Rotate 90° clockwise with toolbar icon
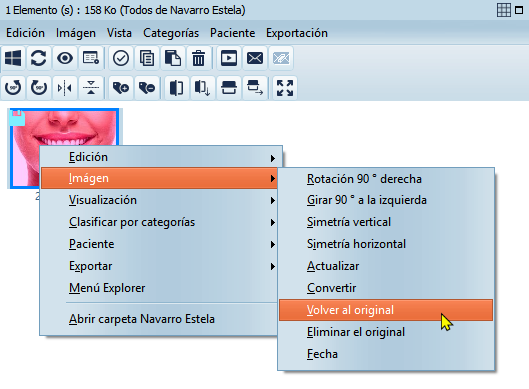The width and height of the screenshot is (529, 389). [39, 88]
